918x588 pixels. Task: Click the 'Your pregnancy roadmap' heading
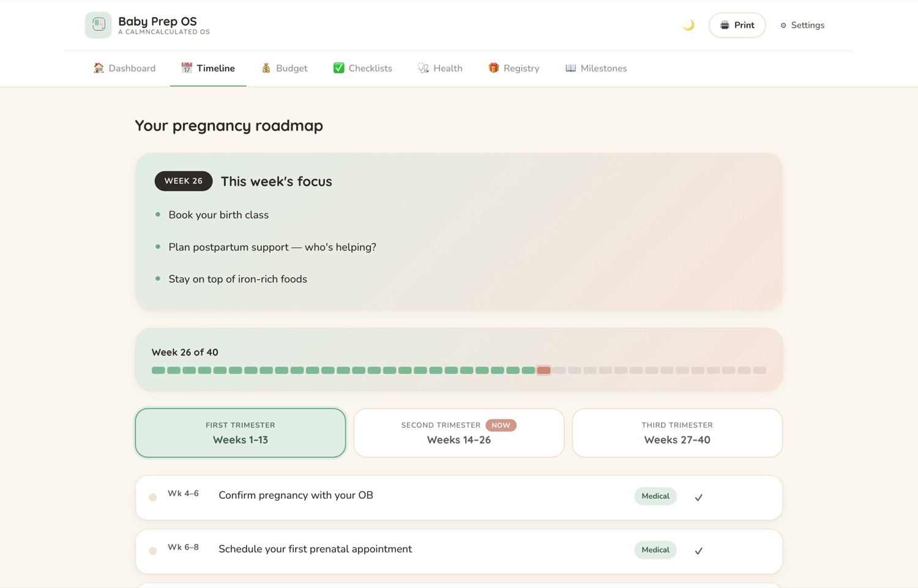[x=229, y=125]
